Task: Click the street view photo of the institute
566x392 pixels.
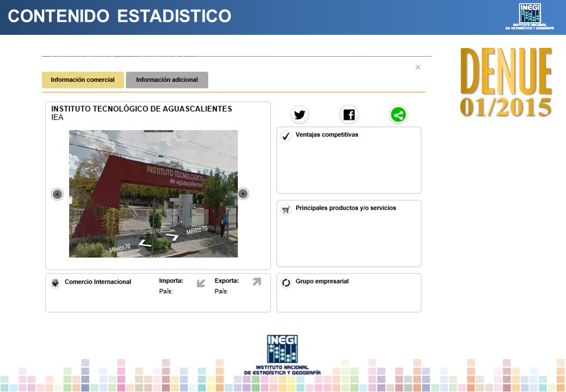Action: [x=153, y=193]
